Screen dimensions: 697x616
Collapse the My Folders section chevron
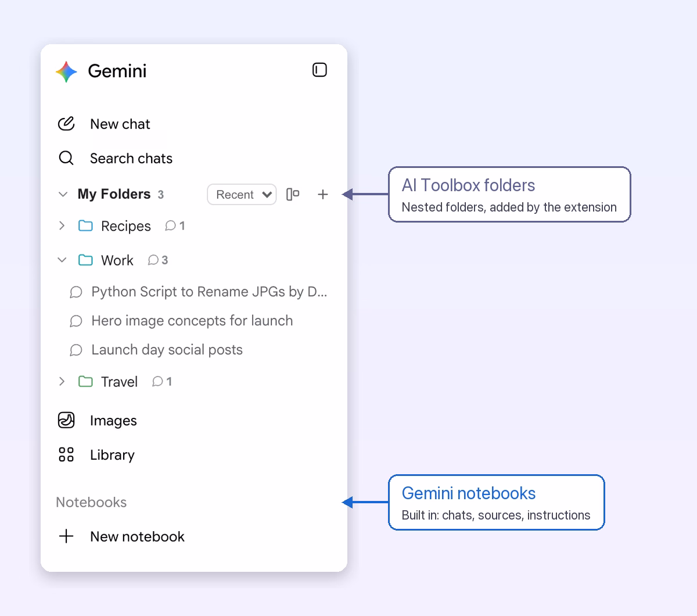coord(63,194)
